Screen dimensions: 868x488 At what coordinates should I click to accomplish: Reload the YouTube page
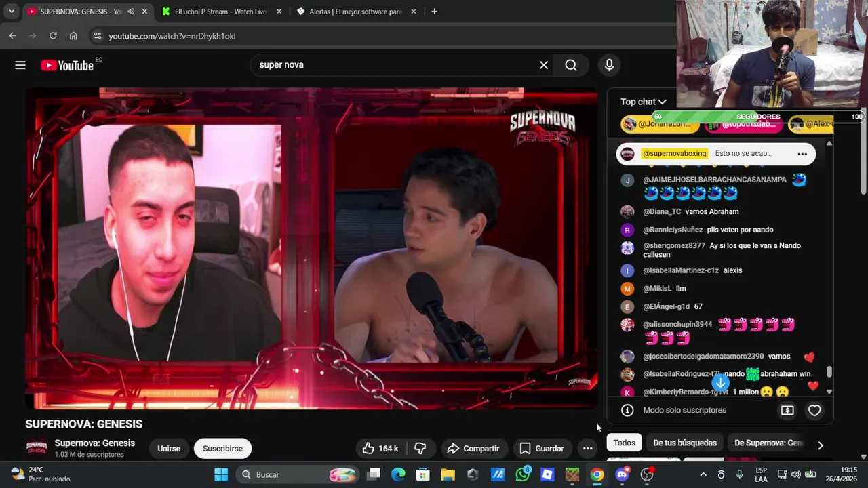(53, 36)
